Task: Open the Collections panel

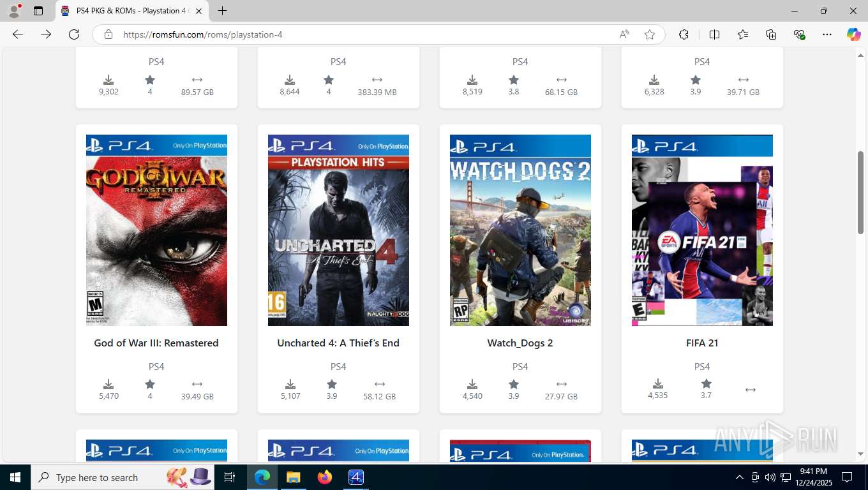Action: click(771, 34)
